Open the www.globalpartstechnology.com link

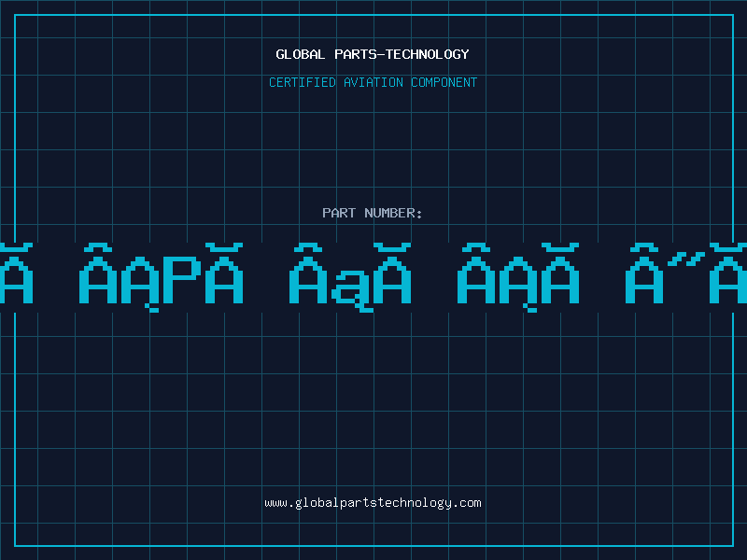[x=373, y=503]
